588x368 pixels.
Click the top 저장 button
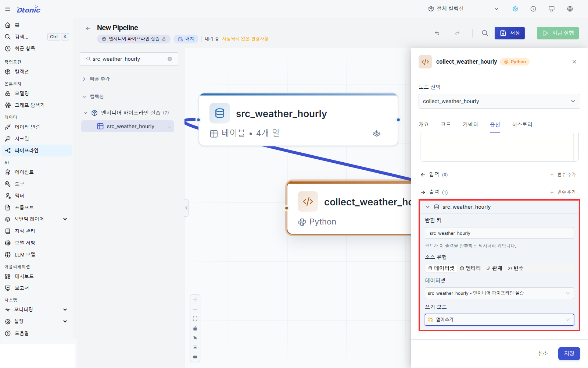(510, 33)
